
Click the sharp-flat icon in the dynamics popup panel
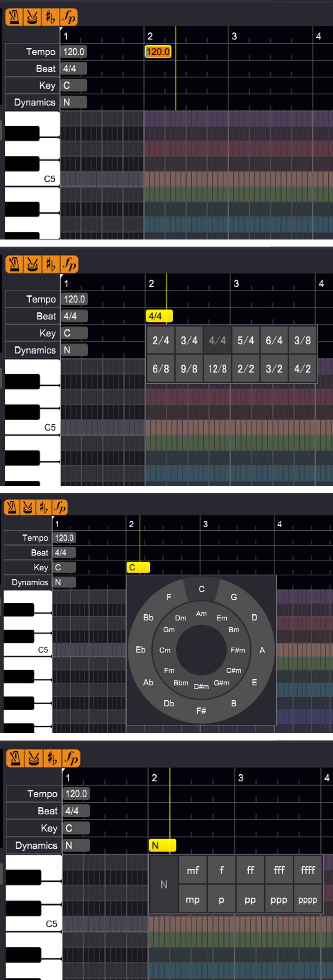click(x=52, y=758)
